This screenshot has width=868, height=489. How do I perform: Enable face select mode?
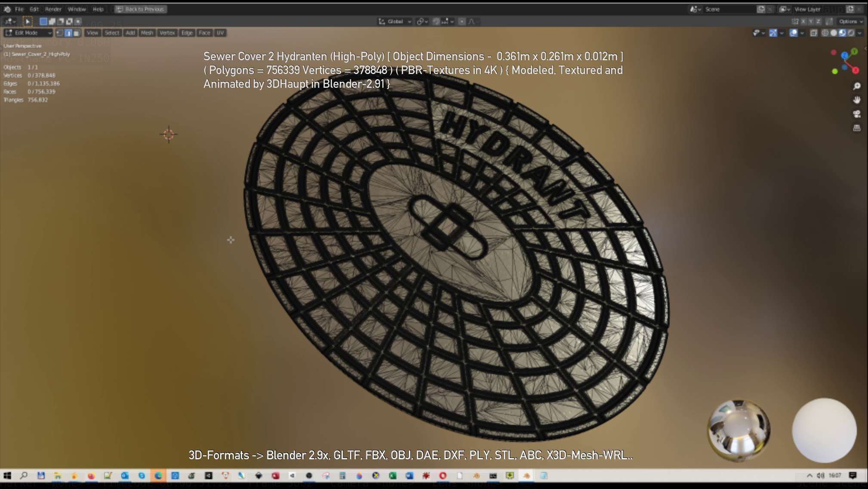click(77, 33)
